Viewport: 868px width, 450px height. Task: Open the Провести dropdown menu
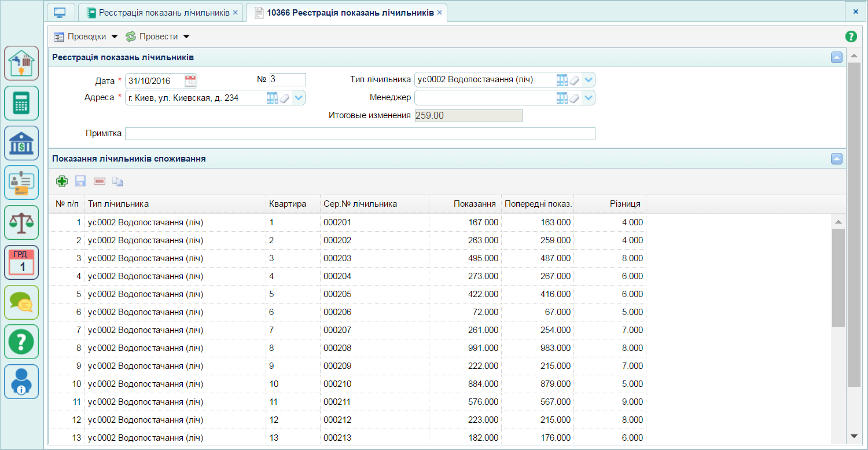pos(157,36)
